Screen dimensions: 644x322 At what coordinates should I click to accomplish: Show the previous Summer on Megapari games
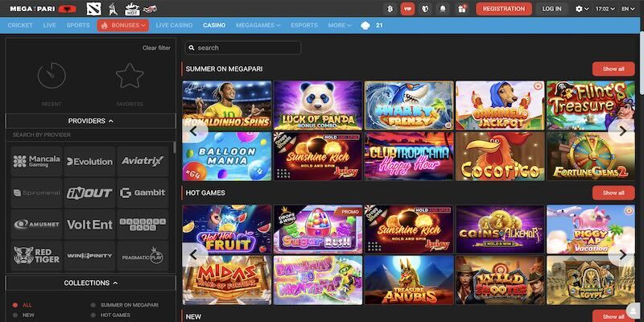pyautogui.click(x=194, y=131)
